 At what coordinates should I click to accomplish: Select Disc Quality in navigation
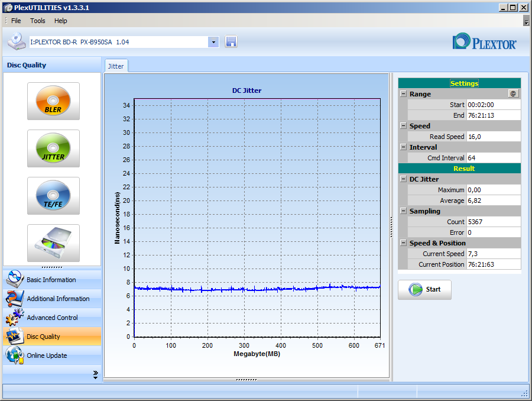tap(52, 336)
